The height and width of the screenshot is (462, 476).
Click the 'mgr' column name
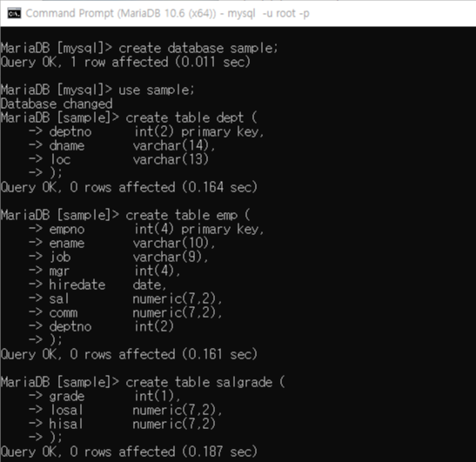click(59, 271)
